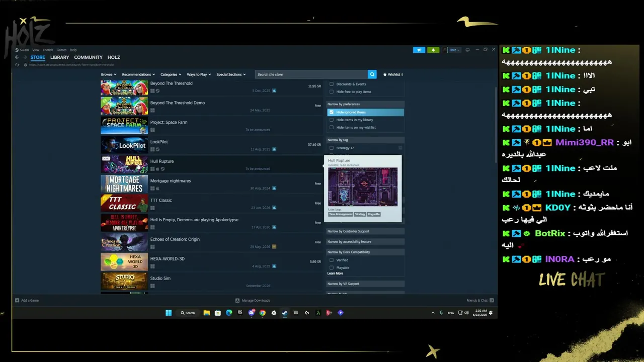This screenshot has width=644, height=362.
Task: Click the microphone icon in the system tray
Action: [441, 313]
